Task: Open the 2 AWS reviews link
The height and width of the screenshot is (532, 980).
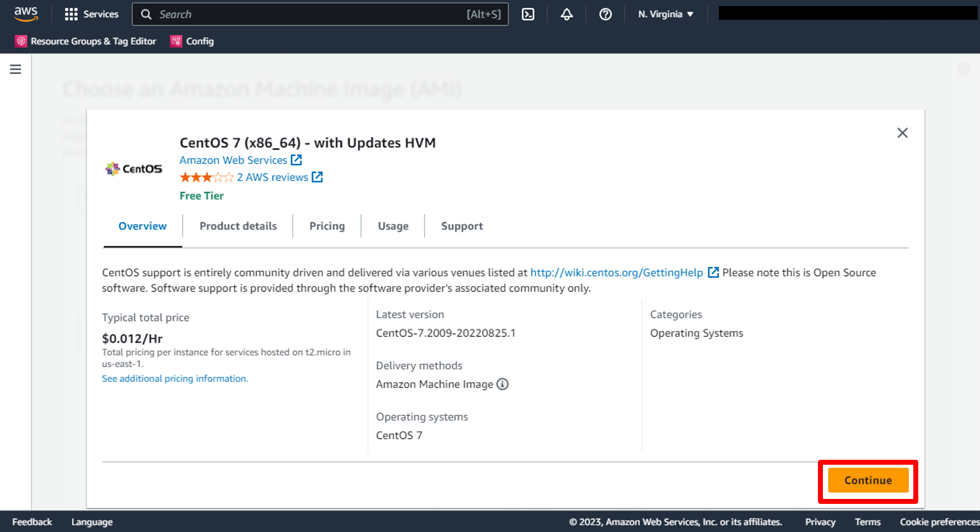Action: (x=272, y=178)
